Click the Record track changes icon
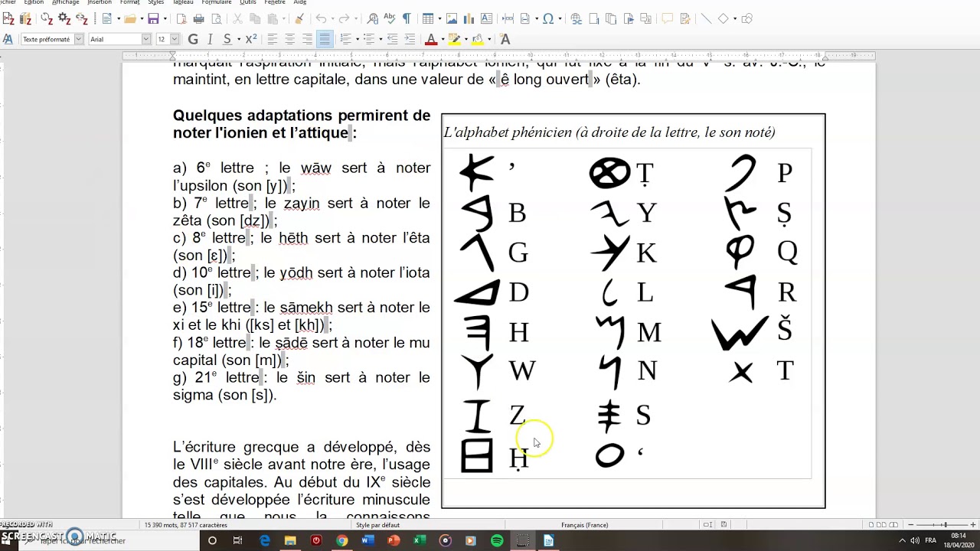 coord(684,18)
